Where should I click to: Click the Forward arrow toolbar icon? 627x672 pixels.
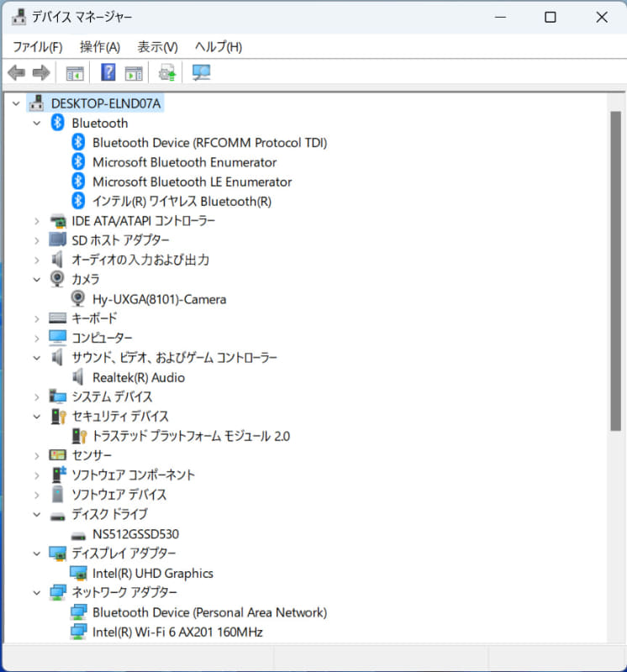coord(41,73)
